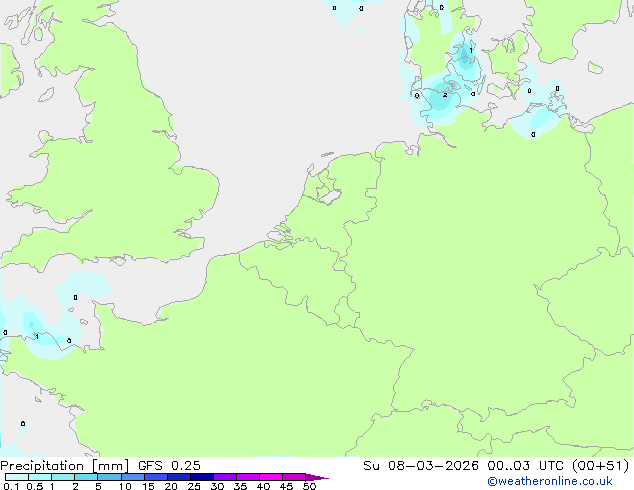This screenshot has height=490, width=634.
Task: Select the 5 mm legend color swatch
Action: click(109, 477)
